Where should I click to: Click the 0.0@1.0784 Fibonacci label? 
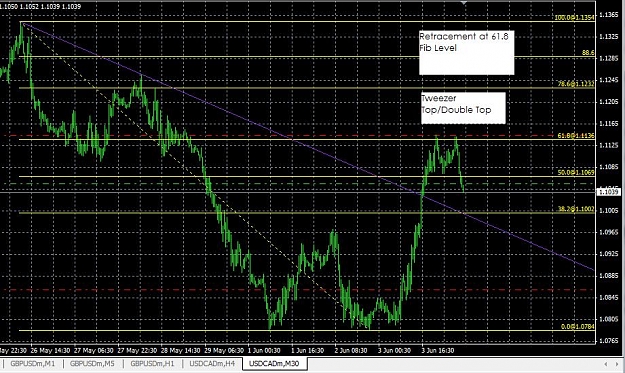point(577,327)
